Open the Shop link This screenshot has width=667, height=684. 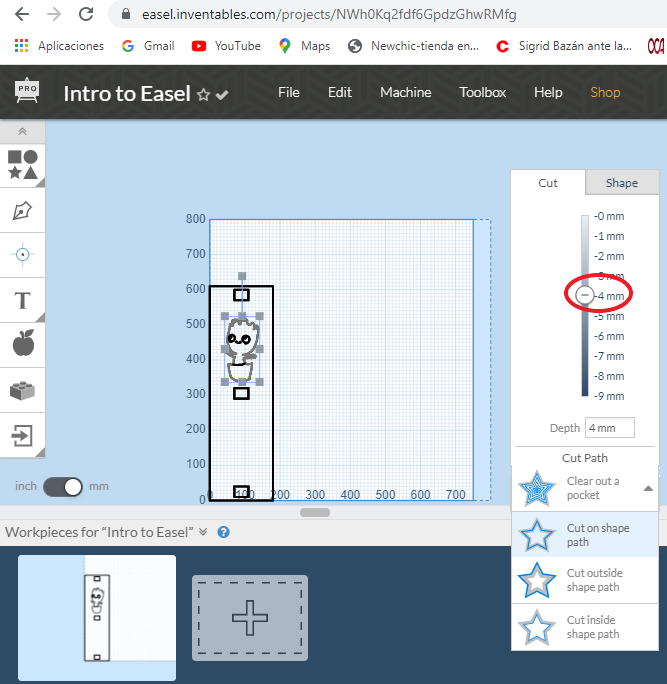(x=605, y=92)
